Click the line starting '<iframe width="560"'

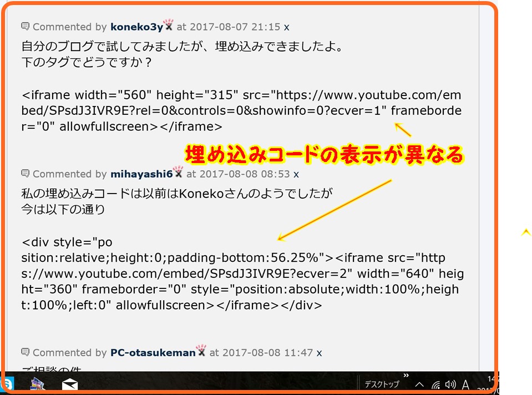[x=241, y=95]
